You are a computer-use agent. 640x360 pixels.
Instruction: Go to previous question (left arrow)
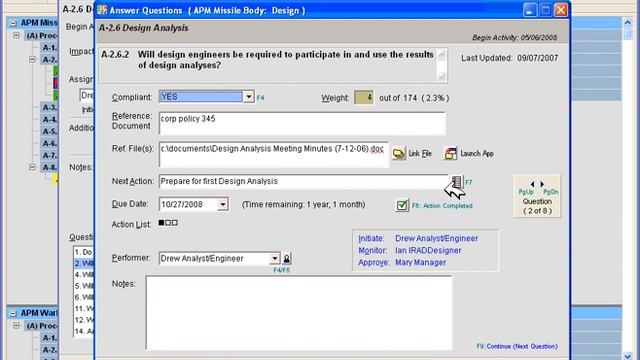[x=532, y=184]
